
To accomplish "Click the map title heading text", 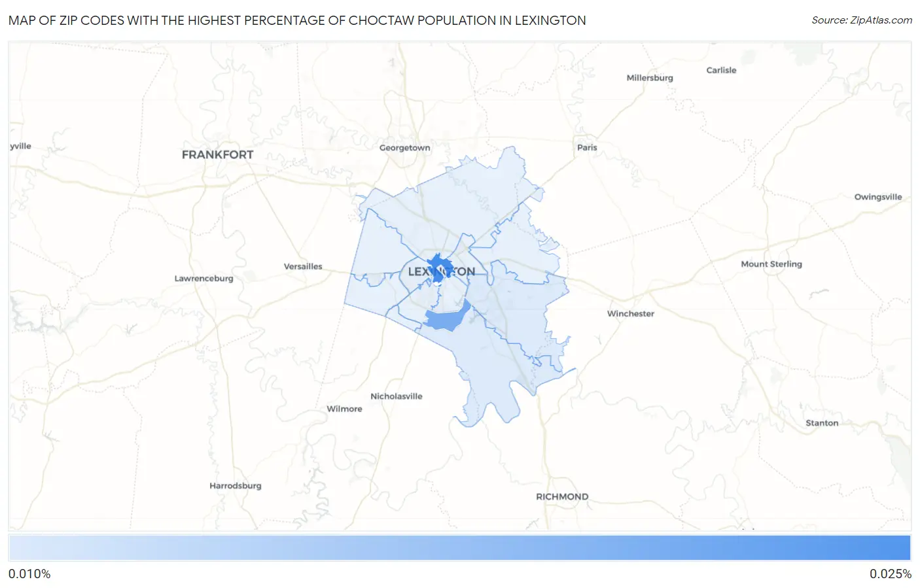I will point(297,20).
